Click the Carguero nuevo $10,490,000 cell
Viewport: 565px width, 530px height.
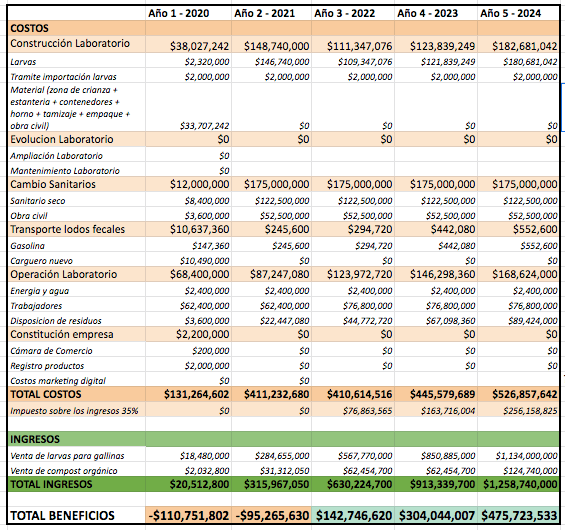point(188,260)
